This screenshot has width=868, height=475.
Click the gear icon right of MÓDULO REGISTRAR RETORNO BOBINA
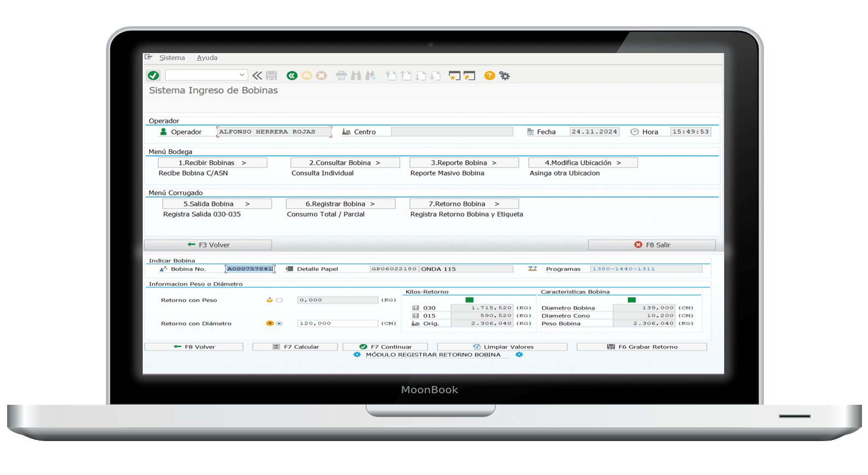tap(519, 355)
